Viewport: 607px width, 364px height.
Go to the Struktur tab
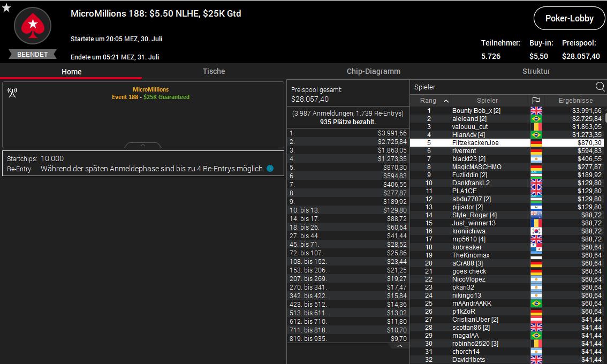[536, 71]
